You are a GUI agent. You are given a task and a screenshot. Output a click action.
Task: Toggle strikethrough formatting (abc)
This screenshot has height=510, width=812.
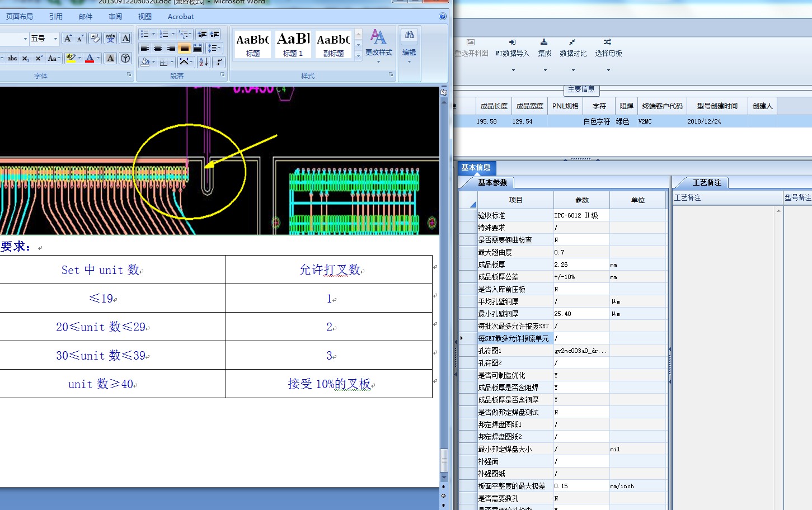(12, 58)
